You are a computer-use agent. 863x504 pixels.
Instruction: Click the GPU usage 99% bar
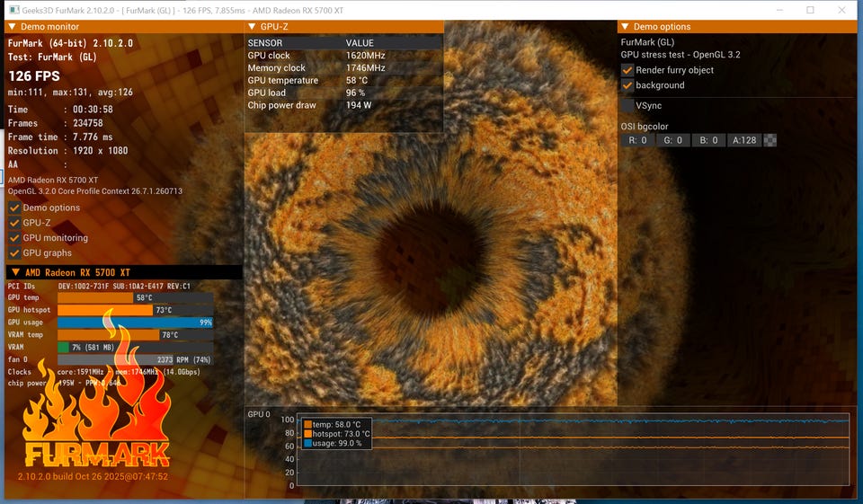[136, 323]
